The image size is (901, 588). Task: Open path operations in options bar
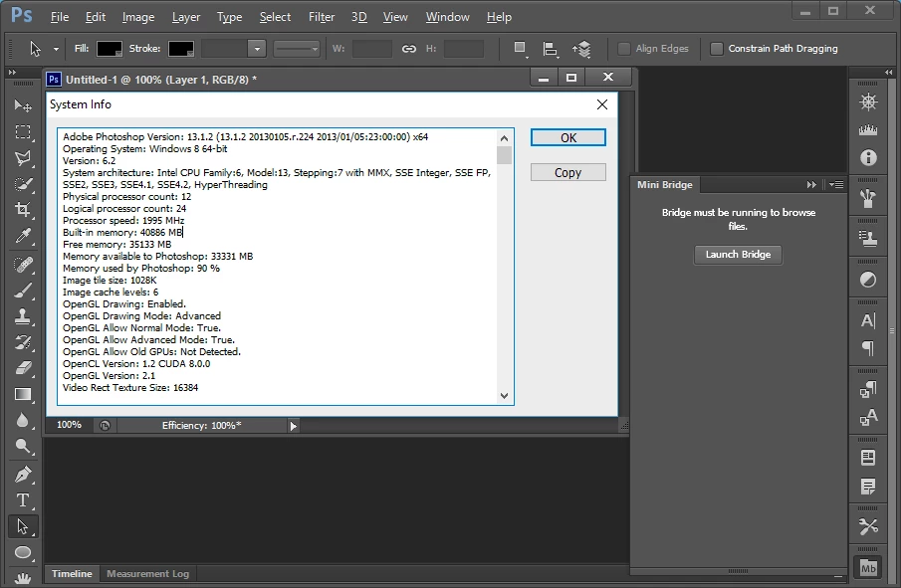[520, 49]
